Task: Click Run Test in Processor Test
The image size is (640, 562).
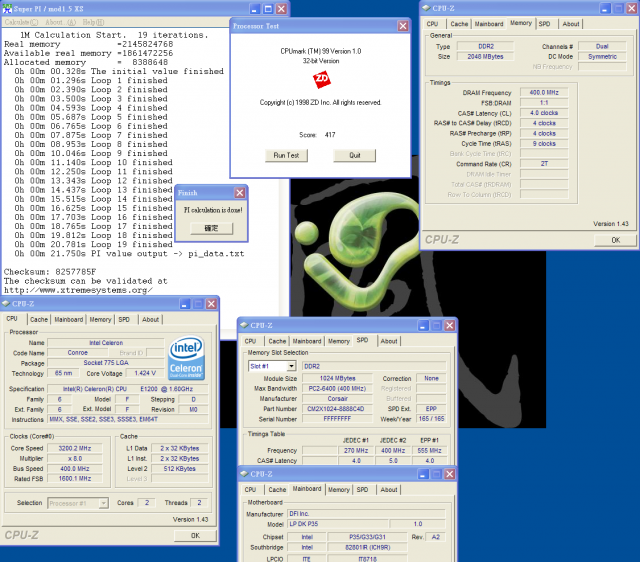Action: coord(286,155)
